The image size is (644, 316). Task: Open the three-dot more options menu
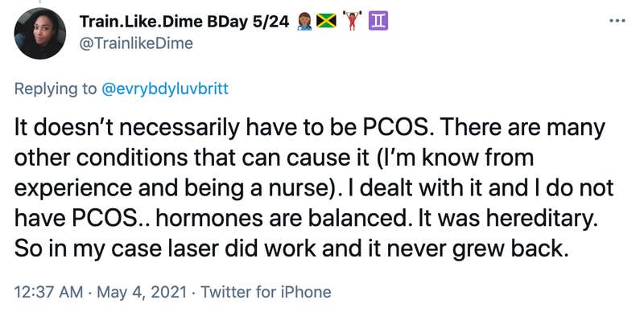(x=617, y=21)
